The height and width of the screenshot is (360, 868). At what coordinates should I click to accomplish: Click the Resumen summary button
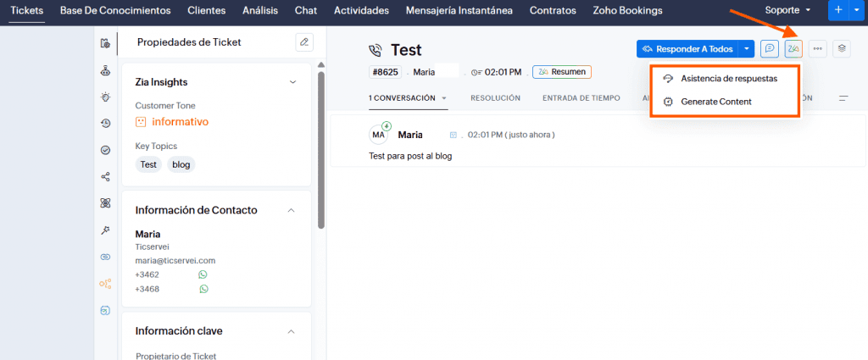[x=561, y=72]
